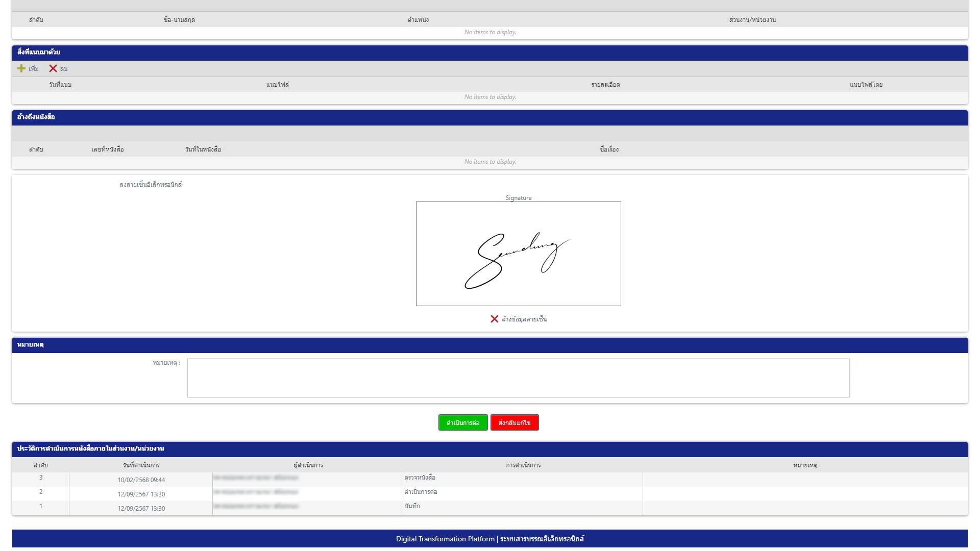Click inside the หมายเหตุ remarks text box
The width and height of the screenshot is (980, 551).
coord(518,378)
